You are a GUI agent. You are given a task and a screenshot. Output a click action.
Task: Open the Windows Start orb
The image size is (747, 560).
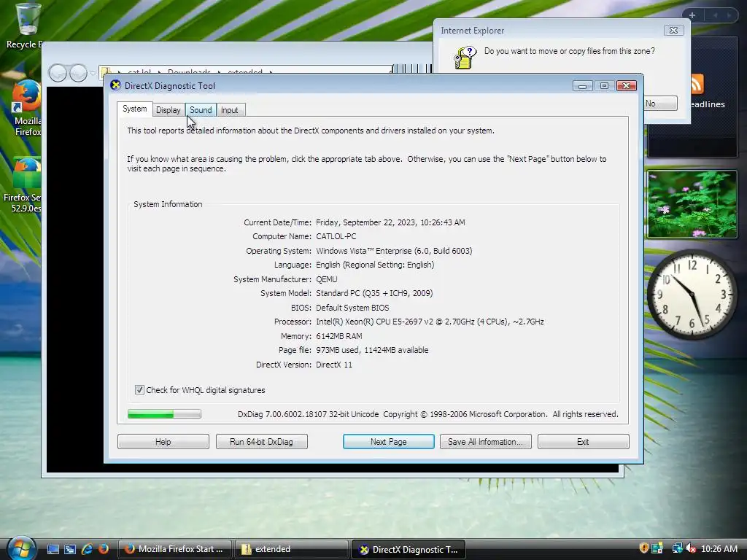(x=21, y=548)
